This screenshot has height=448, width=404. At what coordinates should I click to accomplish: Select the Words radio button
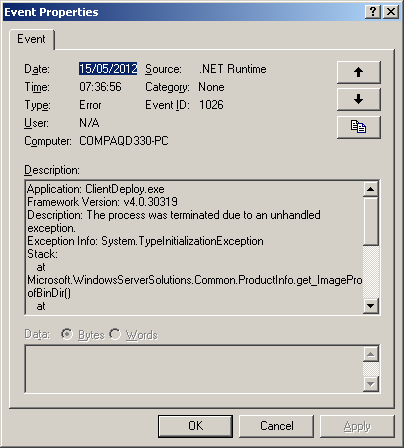click(x=115, y=334)
